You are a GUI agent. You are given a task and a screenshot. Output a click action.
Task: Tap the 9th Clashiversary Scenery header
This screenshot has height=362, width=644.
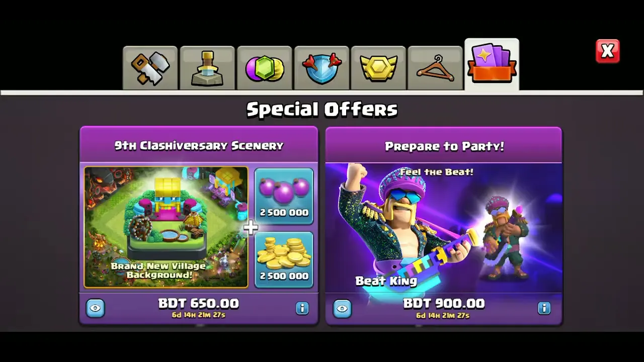pyautogui.click(x=199, y=145)
